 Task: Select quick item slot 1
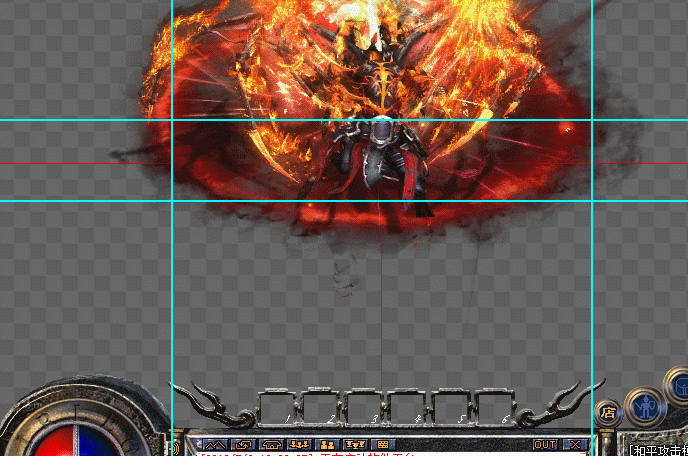[278, 408]
